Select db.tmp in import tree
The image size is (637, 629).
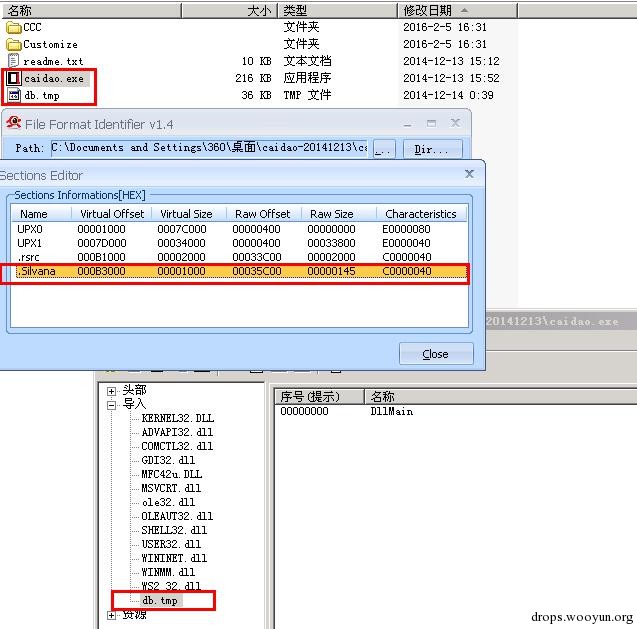coord(160,601)
